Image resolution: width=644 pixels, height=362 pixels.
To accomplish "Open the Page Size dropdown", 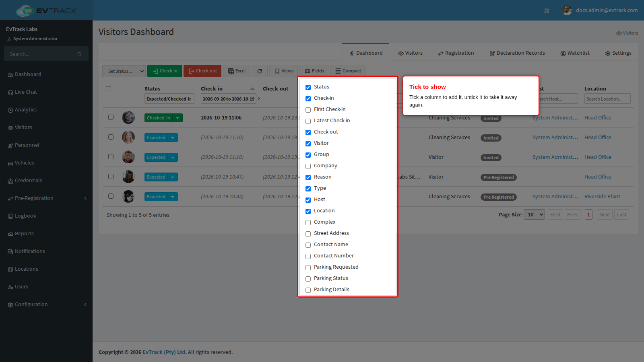I will [x=534, y=215].
